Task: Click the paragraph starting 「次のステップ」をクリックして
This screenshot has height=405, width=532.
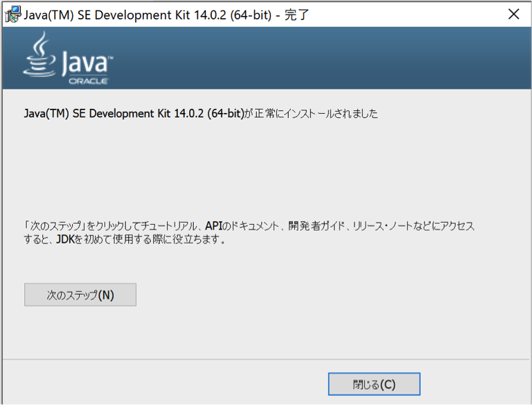Action: (249, 233)
